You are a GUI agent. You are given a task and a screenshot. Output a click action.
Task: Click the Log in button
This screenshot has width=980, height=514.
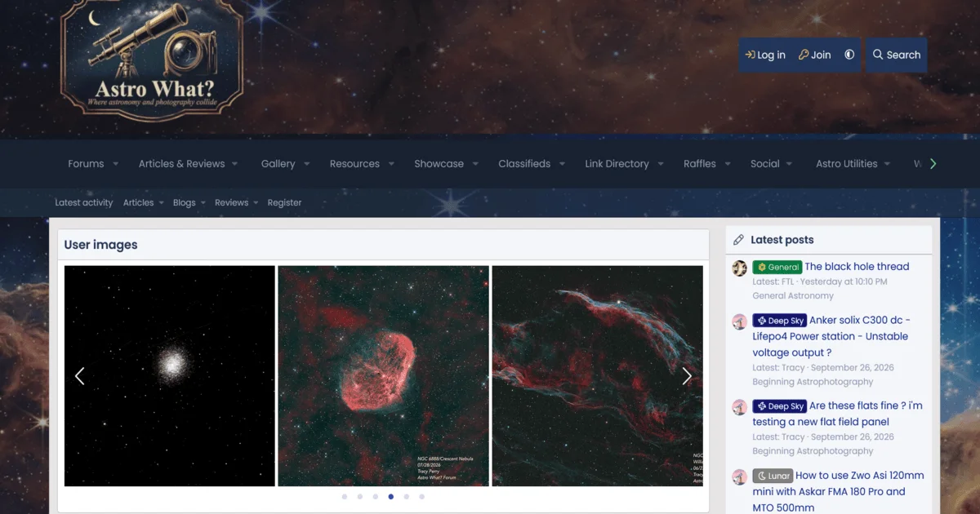[765, 55]
